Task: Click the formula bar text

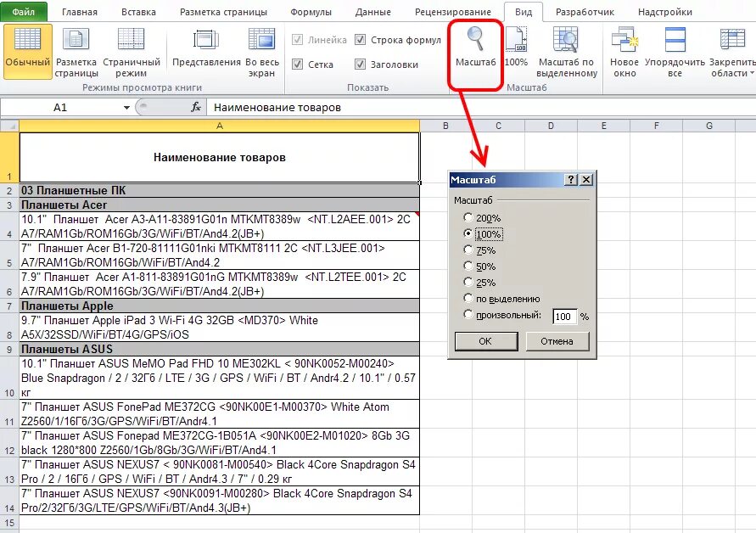Action: (x=277, y=107)
